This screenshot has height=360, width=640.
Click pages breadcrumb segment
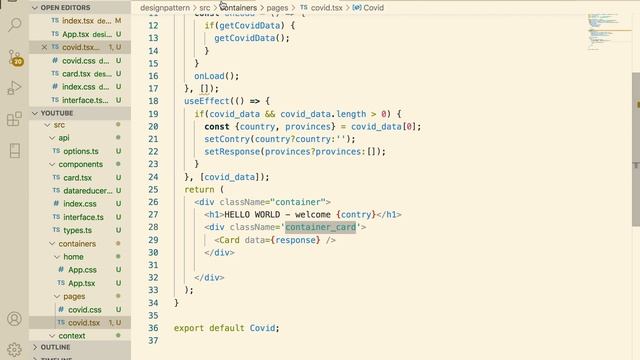point(277,8)
